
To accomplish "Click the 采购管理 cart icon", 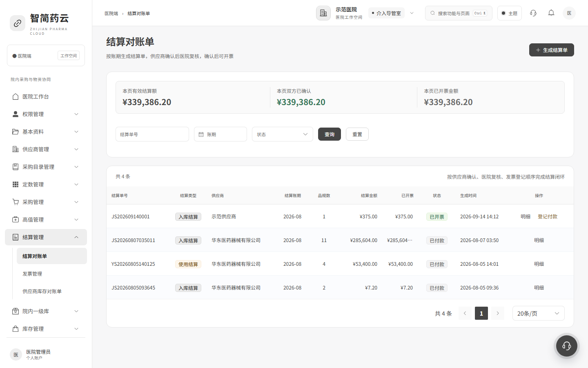I will coord(16,202).
